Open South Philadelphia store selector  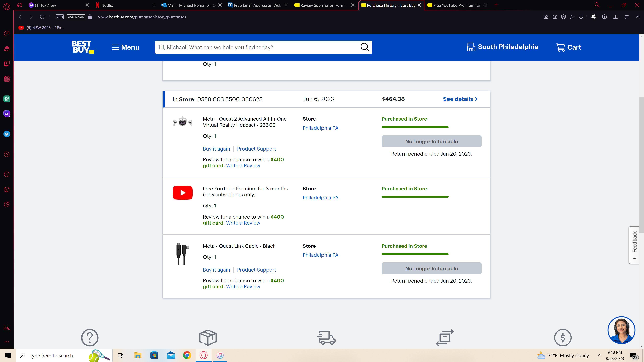click(502, 47)
